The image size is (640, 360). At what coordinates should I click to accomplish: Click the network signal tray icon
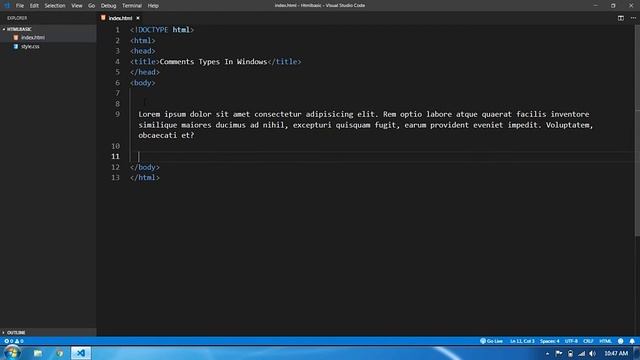(x=581, y=353)
